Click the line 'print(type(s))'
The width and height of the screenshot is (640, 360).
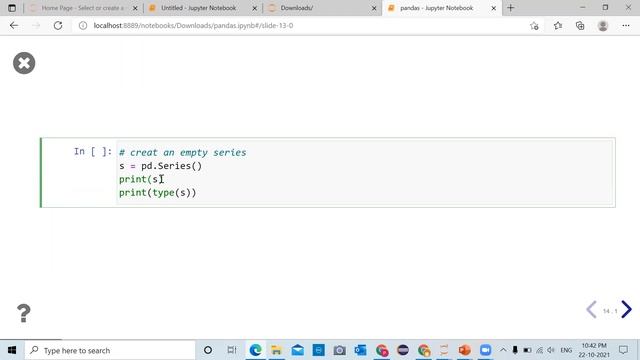point(158,192)
